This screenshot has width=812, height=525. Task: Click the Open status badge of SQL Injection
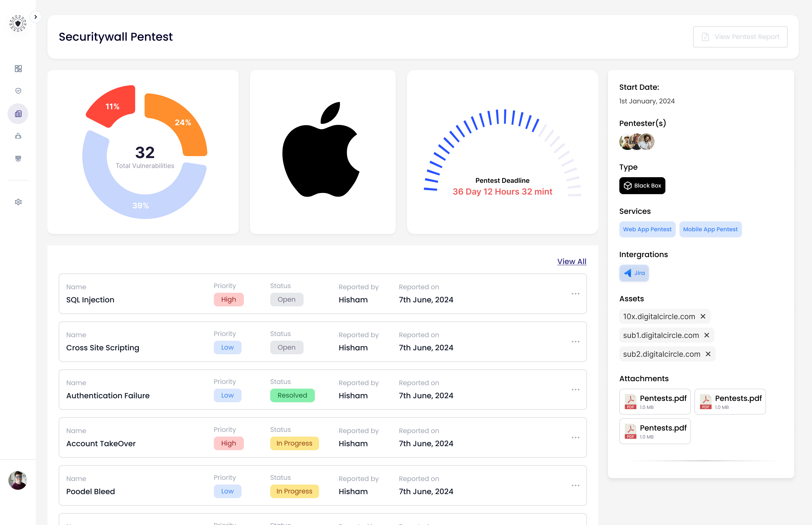287,299
